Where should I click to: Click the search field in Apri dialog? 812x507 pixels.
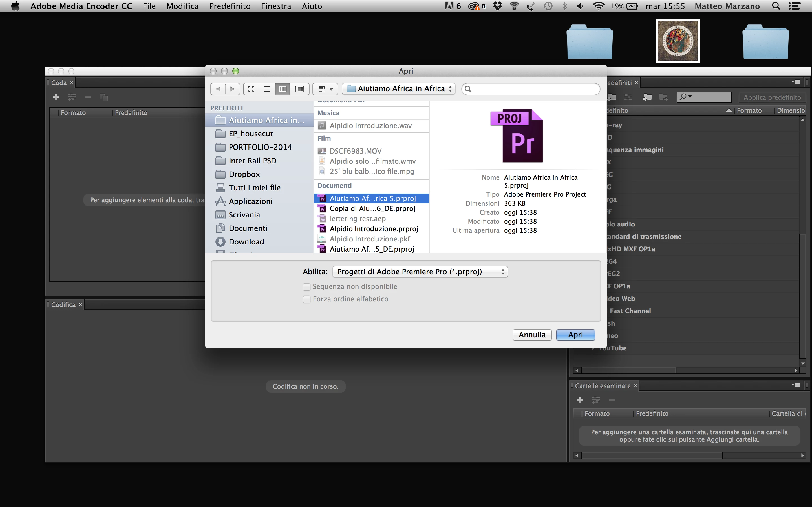(x=533, y=89)
